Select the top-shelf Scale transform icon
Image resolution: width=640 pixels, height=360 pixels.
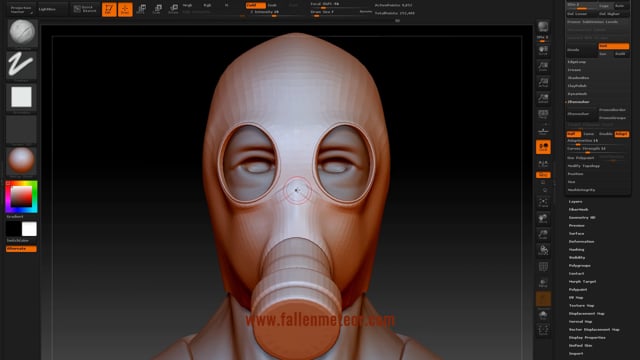[x=157, y=9]
